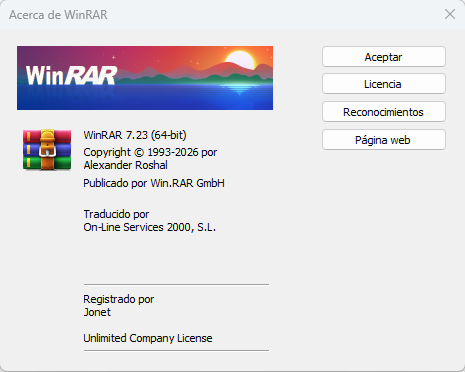Open the Licencia dialog

tap(384, 84)
